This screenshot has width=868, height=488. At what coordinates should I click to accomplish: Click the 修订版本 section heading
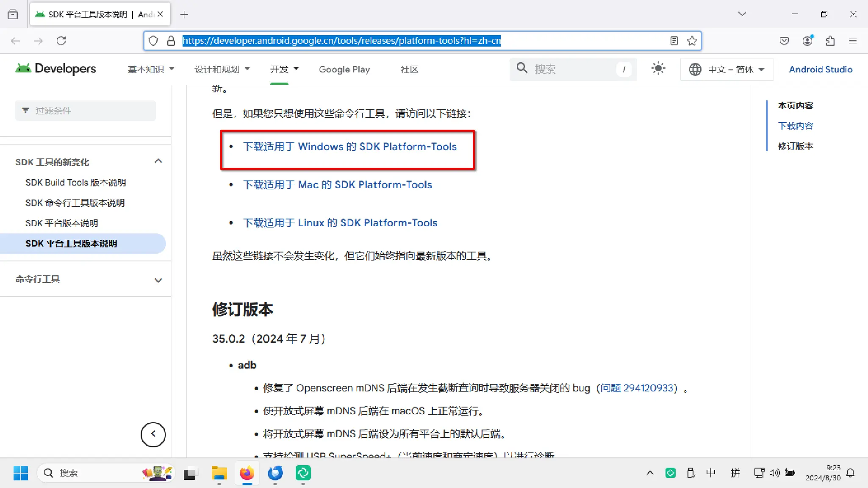click(243, 310)
